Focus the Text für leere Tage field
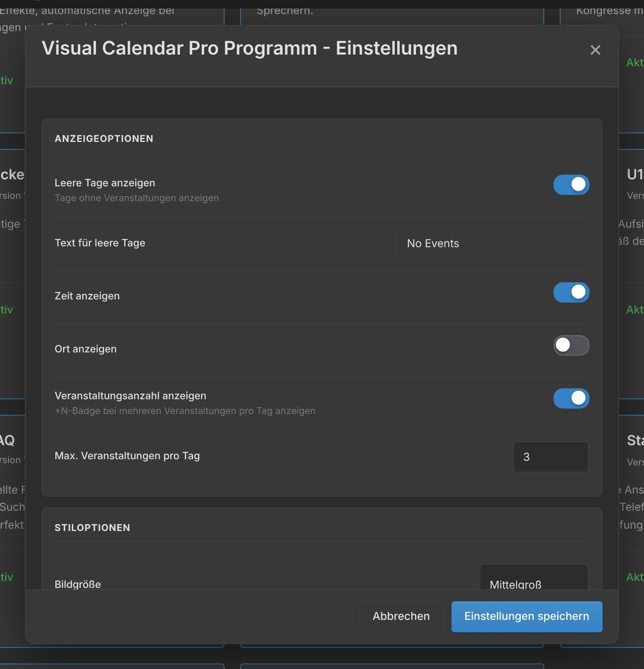Screen dimensions: 644x669 tap(492, 244)
